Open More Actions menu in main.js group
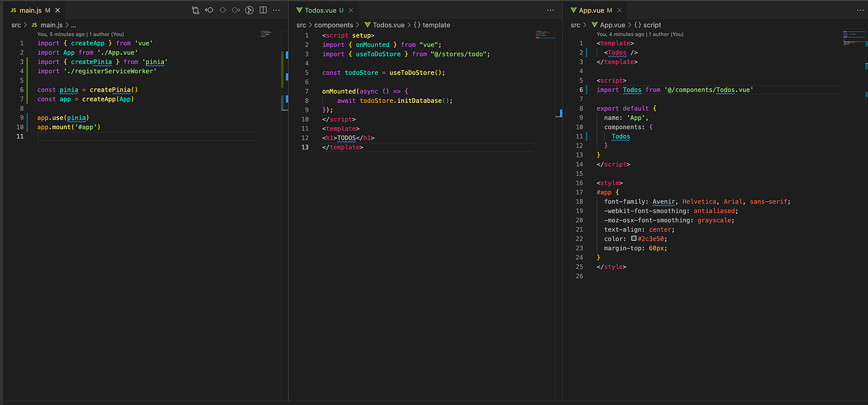 click(277, 11)
